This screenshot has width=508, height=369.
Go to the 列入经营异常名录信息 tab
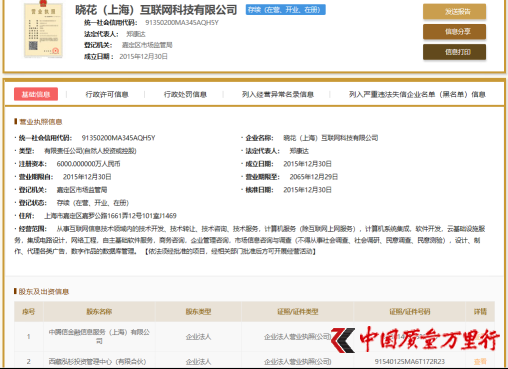coord(278,94)
